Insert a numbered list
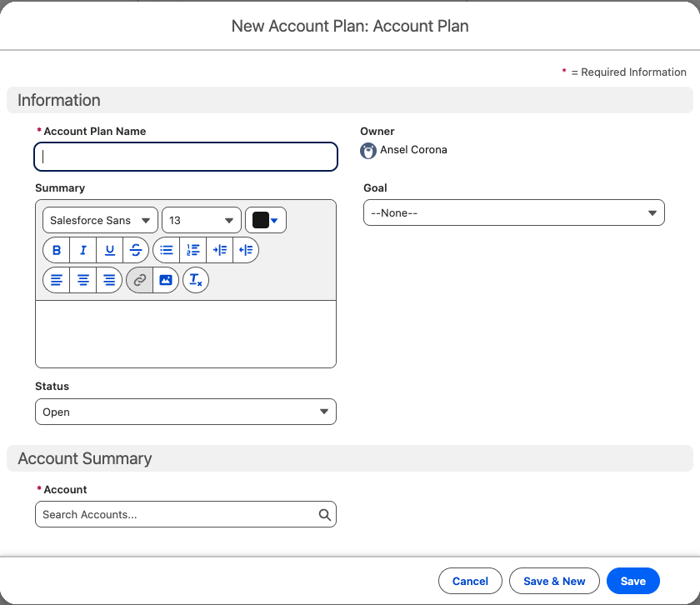This screenshot has height=605, width=700. coord(192,250)
